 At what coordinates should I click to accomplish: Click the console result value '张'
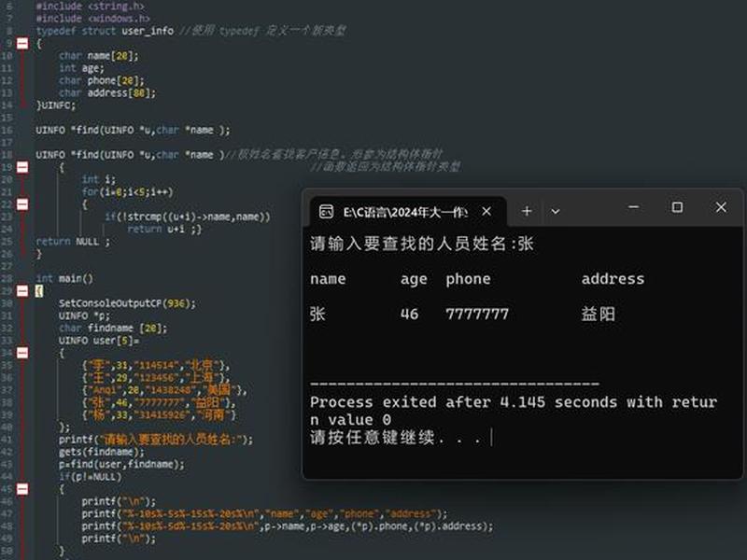[317, 314]
